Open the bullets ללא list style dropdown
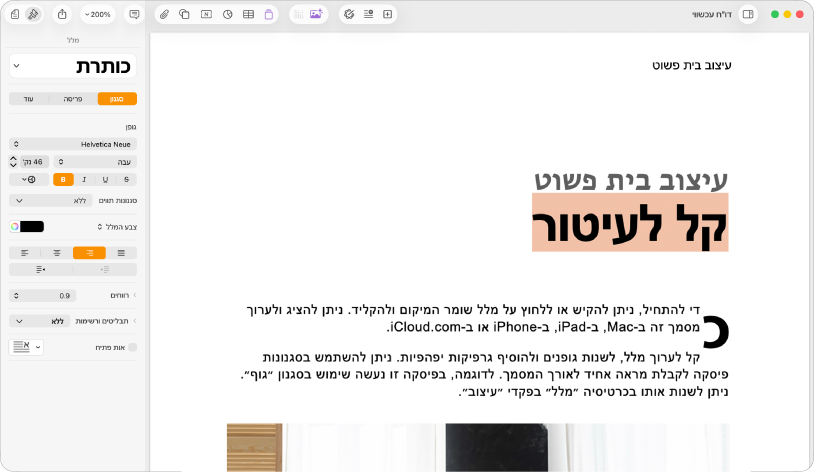 click(x=39, y=321)
